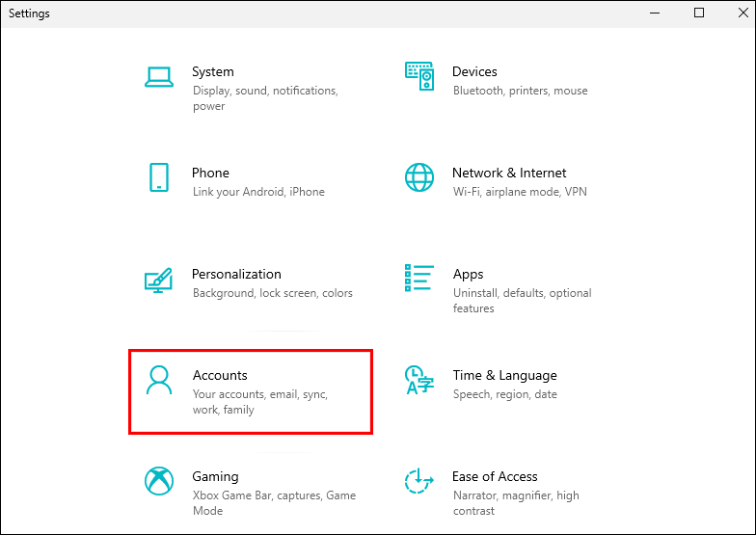Click the System laptop icon
Screen dimensions: 756x535
point(158,77)
